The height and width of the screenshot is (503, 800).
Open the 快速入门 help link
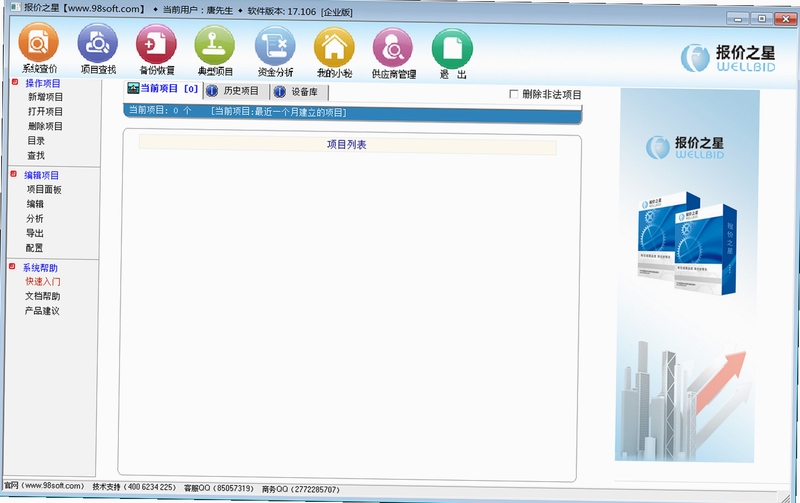point(43,281)
